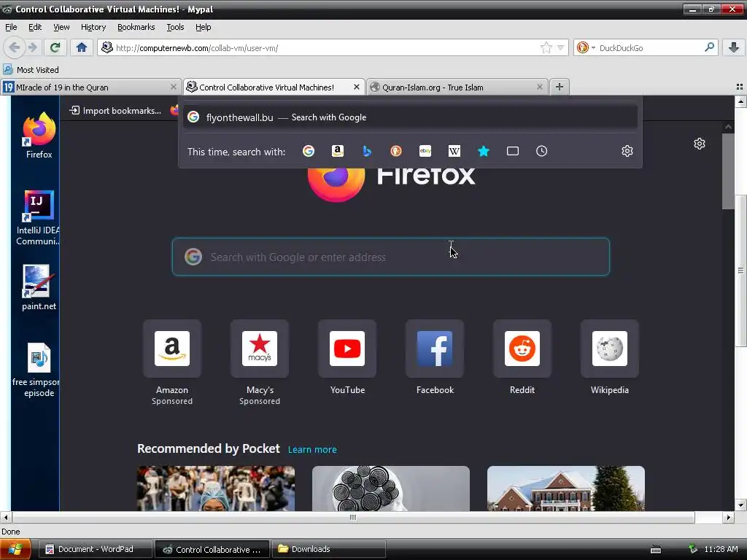The image size is (747, 560).
Task: Open the free simpsons episode file
Action: (38, 370)
